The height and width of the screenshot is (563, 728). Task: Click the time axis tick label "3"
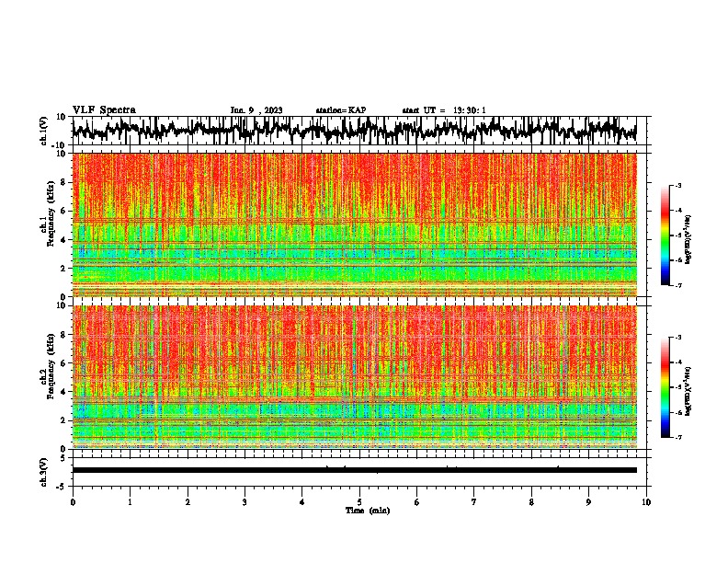coord(245,502)
